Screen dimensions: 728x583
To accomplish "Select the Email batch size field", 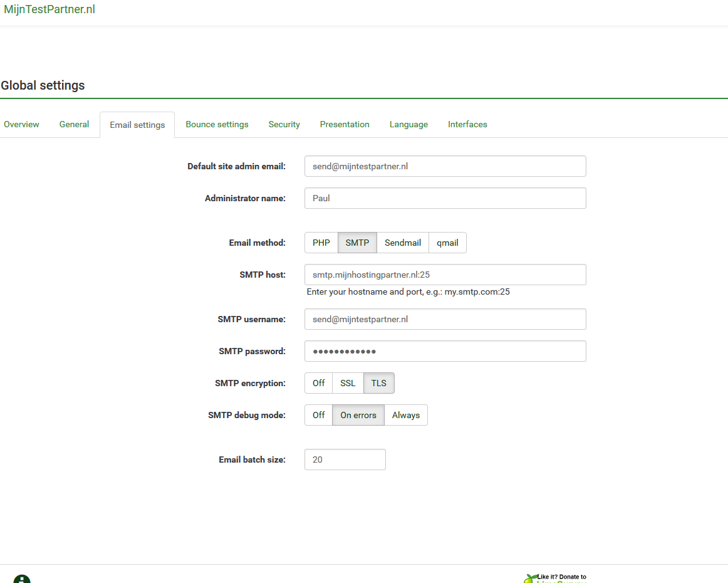I will 345,460.
